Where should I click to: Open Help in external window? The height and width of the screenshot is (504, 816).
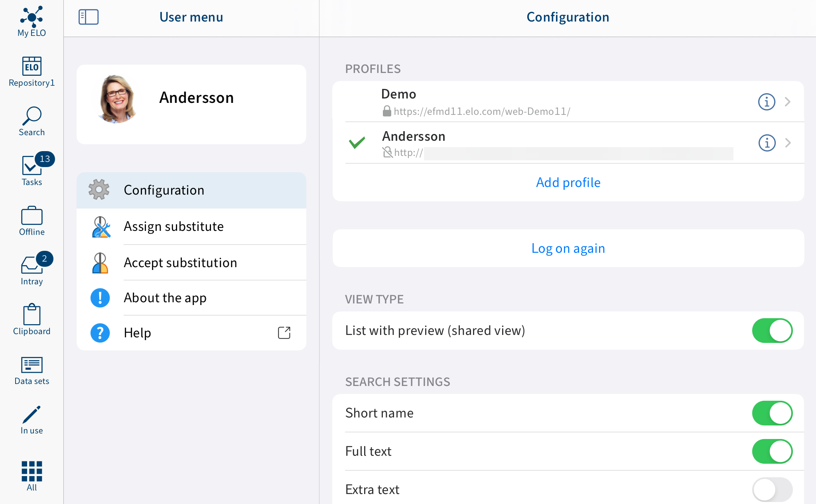(284, 332)
